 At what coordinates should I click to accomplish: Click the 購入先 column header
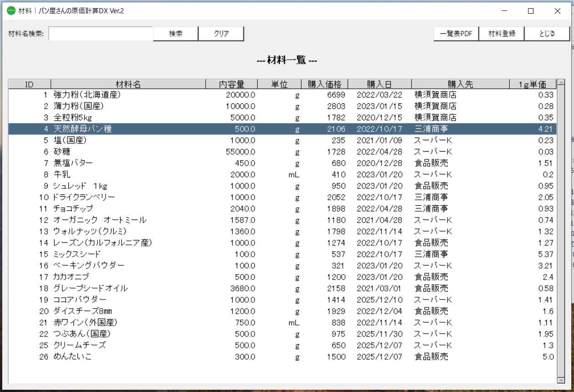click(460, 84)
